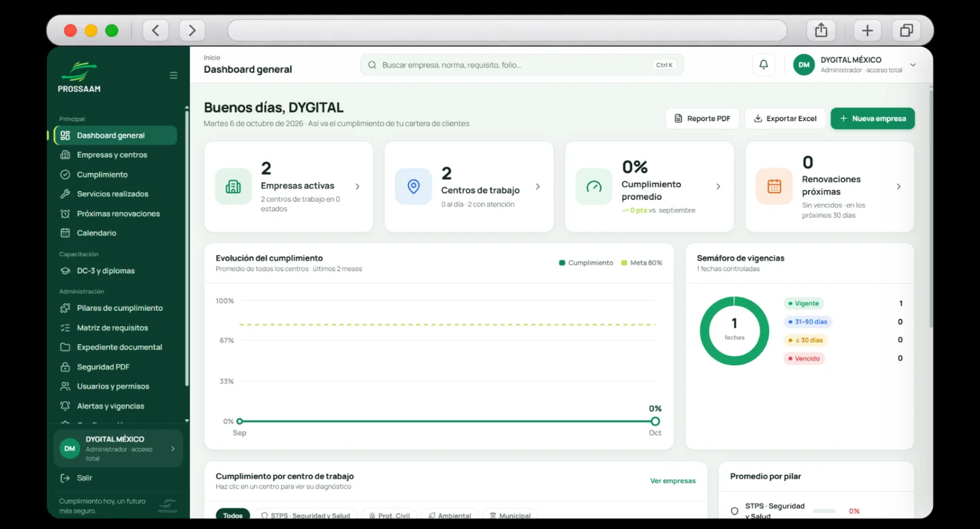Click the Vigente status badge
980x529 pixels.
pos(804,303)
